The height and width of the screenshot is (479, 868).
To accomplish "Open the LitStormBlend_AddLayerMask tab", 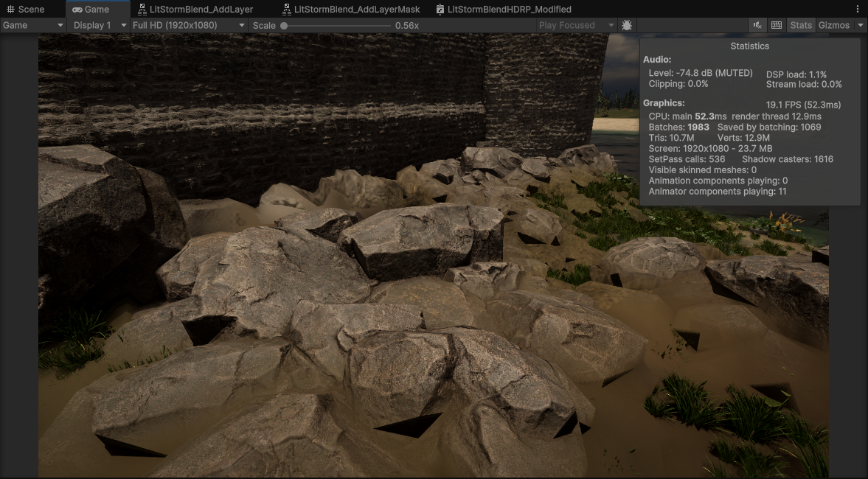I will (357, 10).
